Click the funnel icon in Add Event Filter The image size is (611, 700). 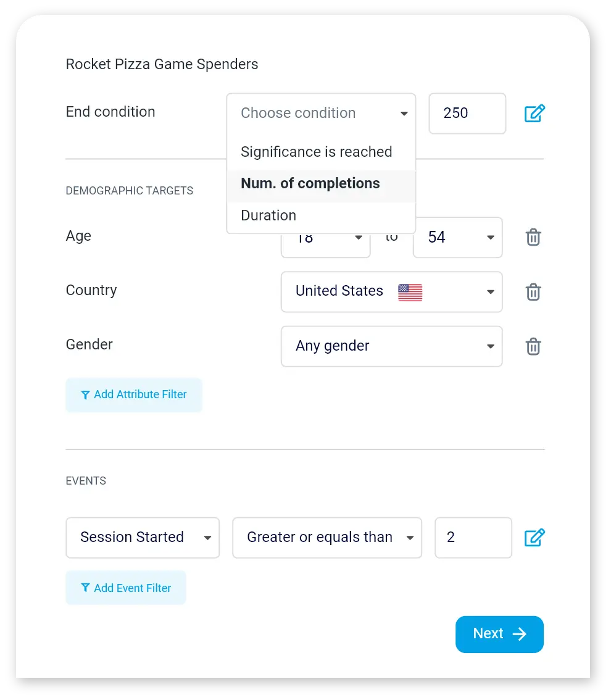(85, 588)
